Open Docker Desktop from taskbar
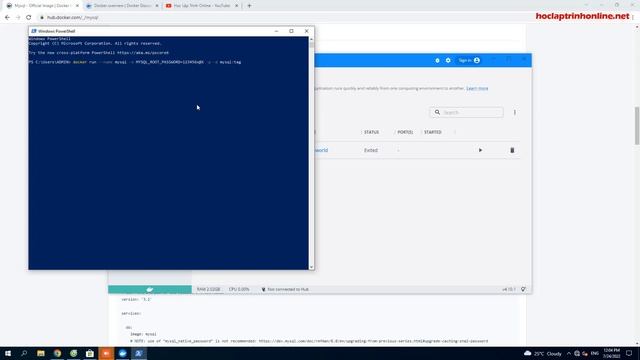 tap(122, 353)
